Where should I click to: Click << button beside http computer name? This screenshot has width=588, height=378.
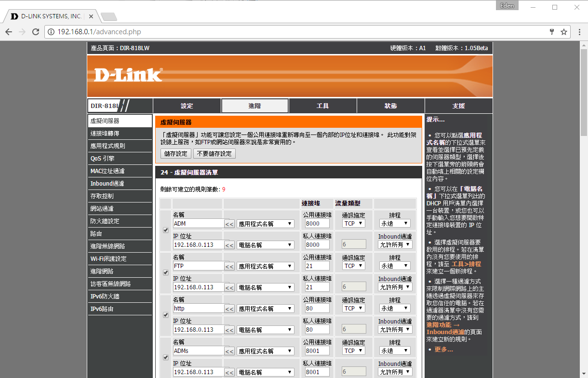pos(229,330)
